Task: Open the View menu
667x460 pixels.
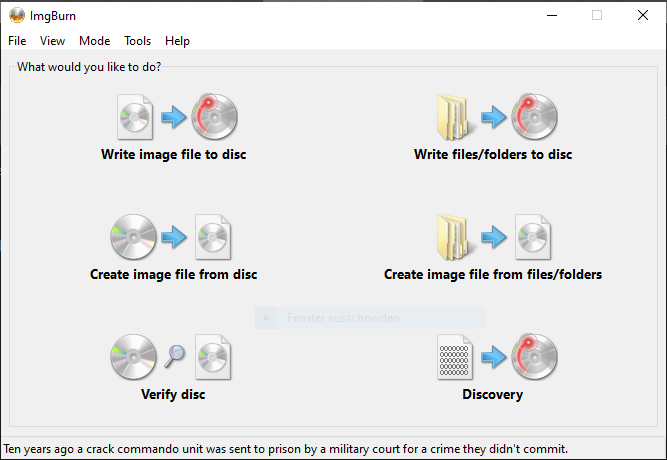Action: pos(52,41)
